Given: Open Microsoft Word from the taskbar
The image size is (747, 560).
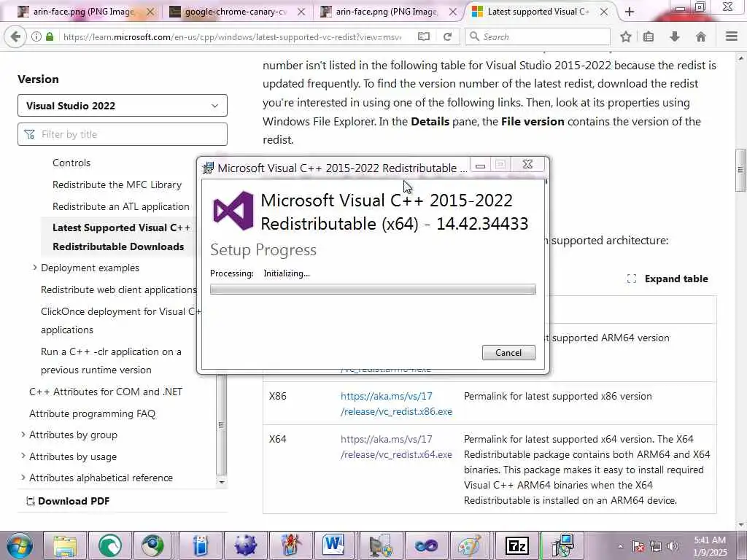Looking at the screenshot, I should pyautogui.click(x=333, y=545).
